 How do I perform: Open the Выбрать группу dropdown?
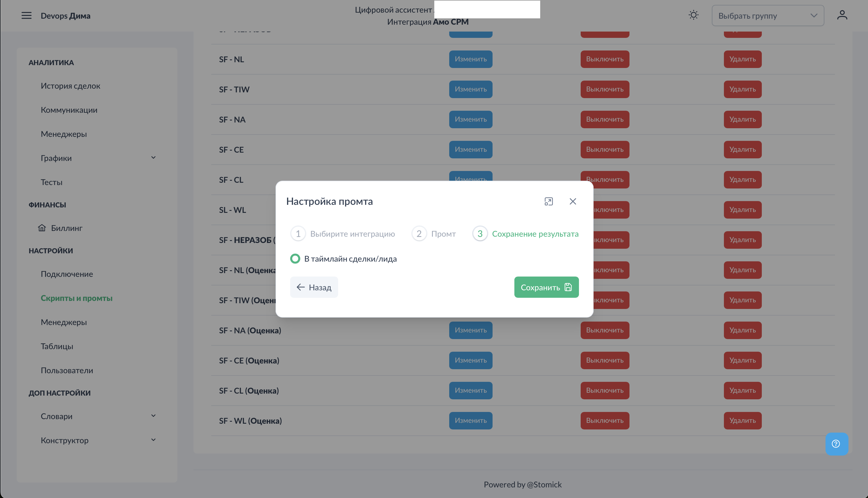tap(768, 16)
